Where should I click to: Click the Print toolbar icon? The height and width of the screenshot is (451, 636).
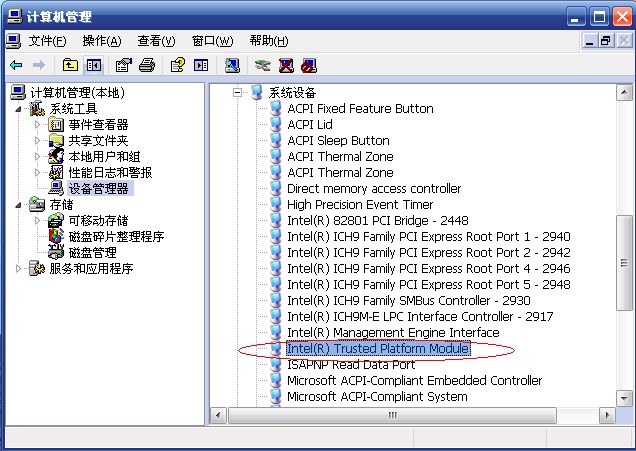coord(147,65)
